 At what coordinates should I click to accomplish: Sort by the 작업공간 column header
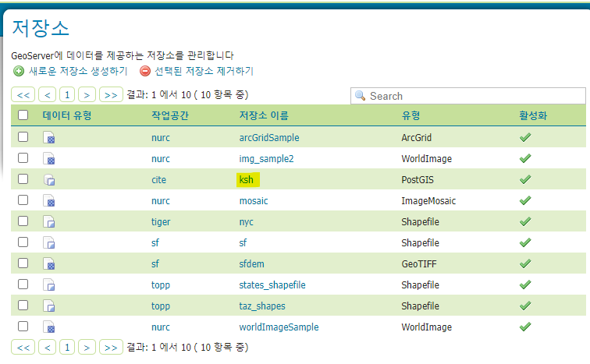(x=169, y=115)
